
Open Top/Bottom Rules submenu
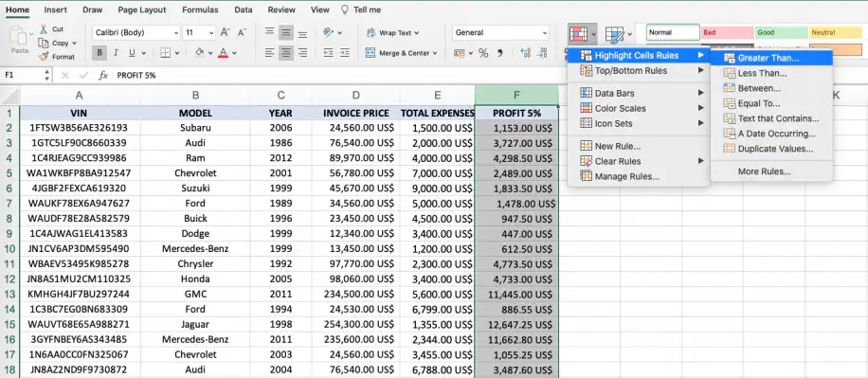(639, 70)
